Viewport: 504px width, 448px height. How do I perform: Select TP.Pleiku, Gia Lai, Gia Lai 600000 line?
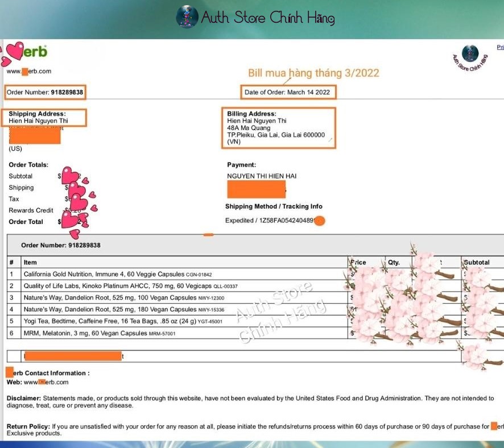coord(276,135)
